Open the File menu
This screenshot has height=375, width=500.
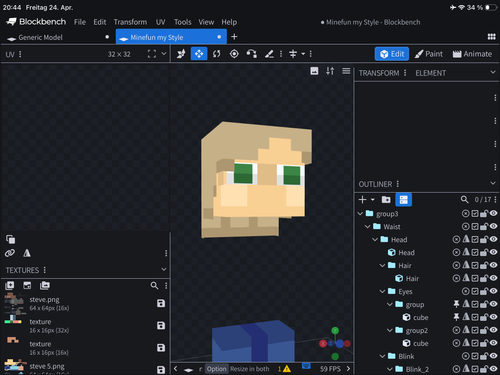(x=80, y=22)
